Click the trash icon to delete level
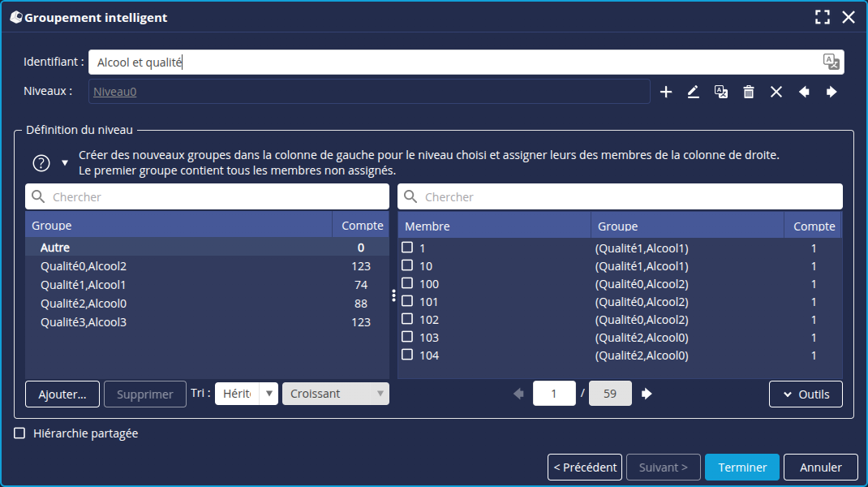This screenshot has width=868, height=487. click(x=749, y=92)
